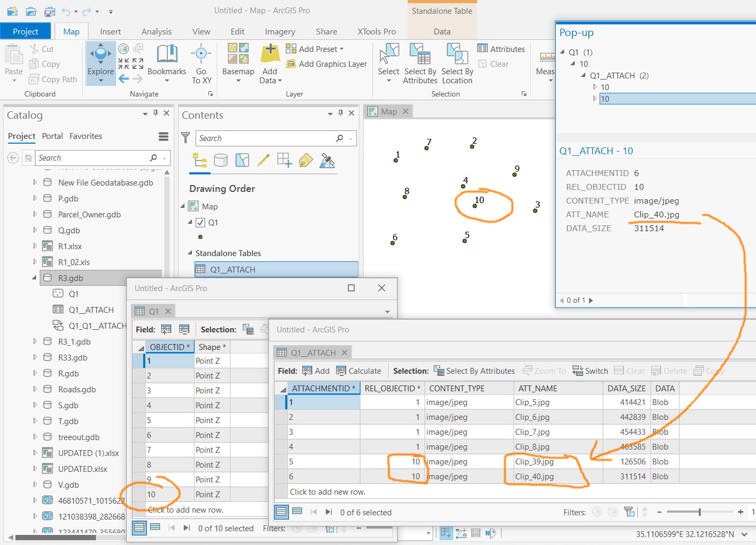Screen dimensions: 756x545
Task: Click the Save project icon in title bar
Action: point(50,11)
